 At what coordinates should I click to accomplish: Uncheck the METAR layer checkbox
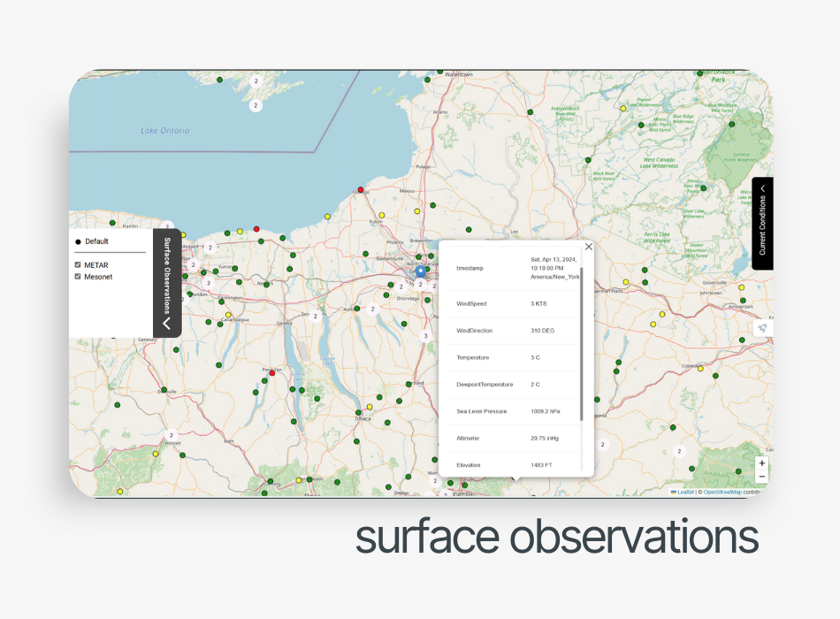coord(78,264)
